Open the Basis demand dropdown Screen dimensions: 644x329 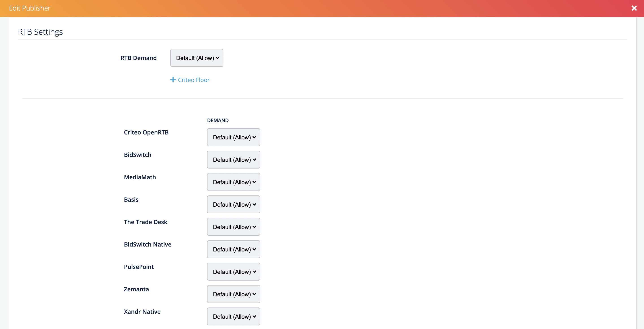pyautogui.click(x=233, y=204)
